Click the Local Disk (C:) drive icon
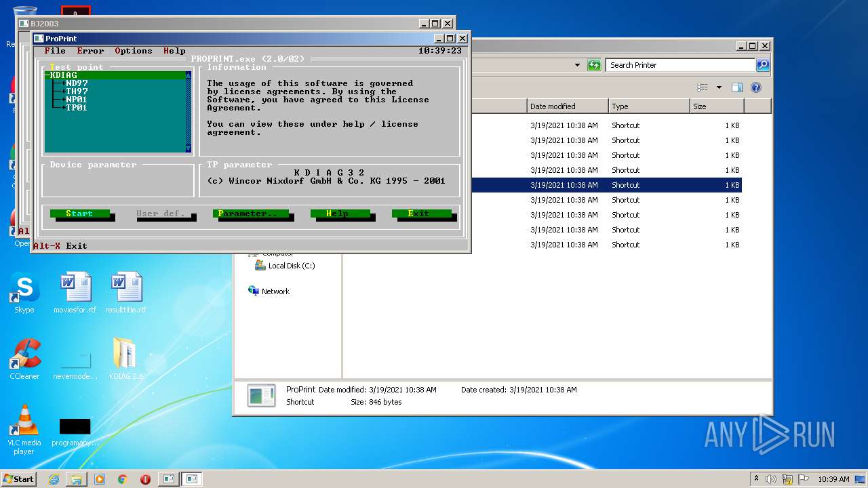 [x=260, y=266]
